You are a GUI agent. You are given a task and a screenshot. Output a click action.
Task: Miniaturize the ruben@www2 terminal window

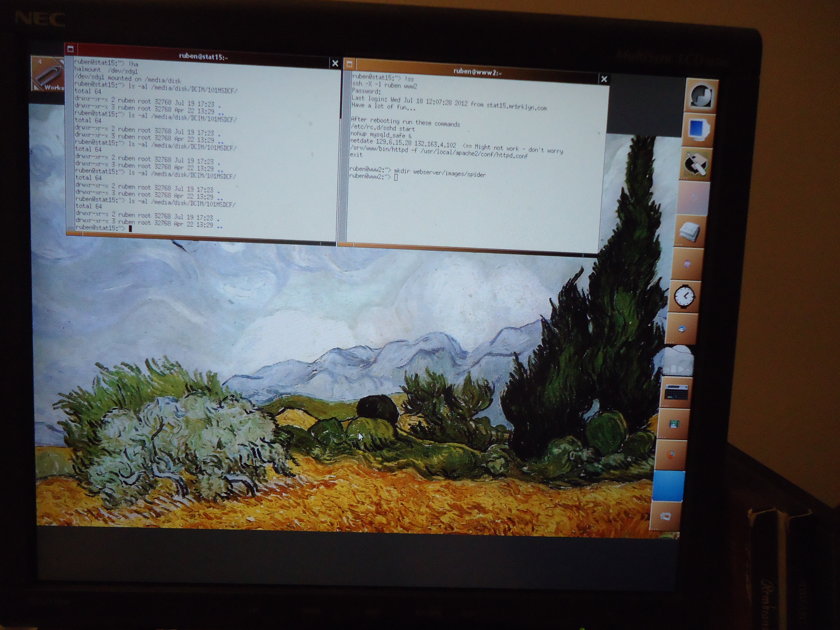[x=349, y=64]
